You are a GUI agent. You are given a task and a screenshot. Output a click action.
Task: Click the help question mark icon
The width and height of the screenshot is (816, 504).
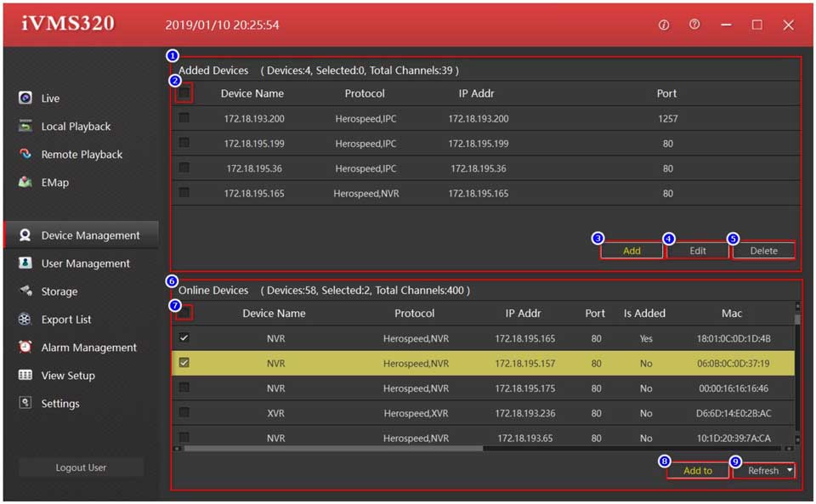tap(694, 25)
